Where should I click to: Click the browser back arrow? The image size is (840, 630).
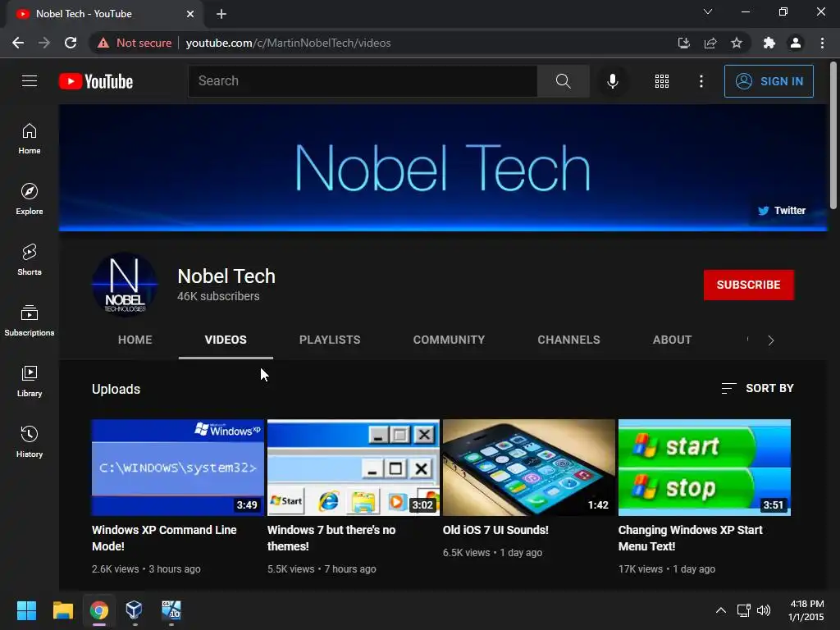point(18,43)
